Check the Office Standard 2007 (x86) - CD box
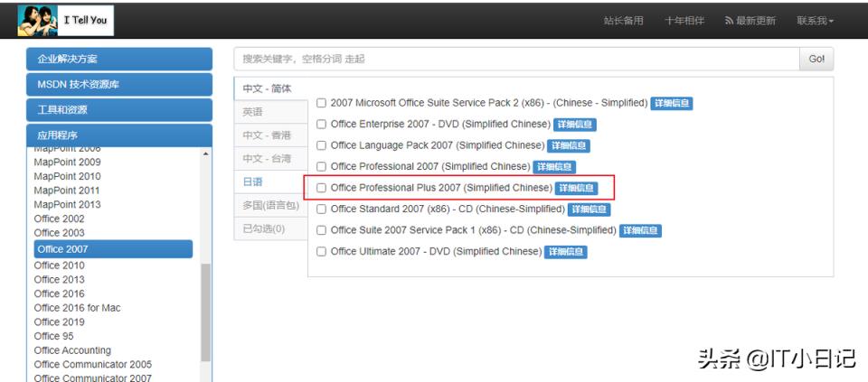 coord(321,209)
